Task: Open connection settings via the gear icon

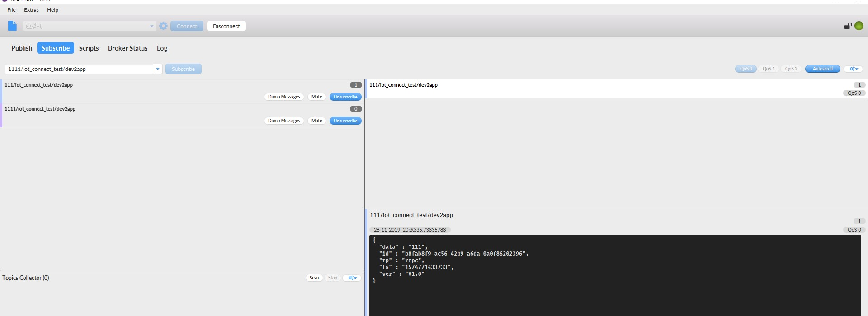Action: [164, 26]
